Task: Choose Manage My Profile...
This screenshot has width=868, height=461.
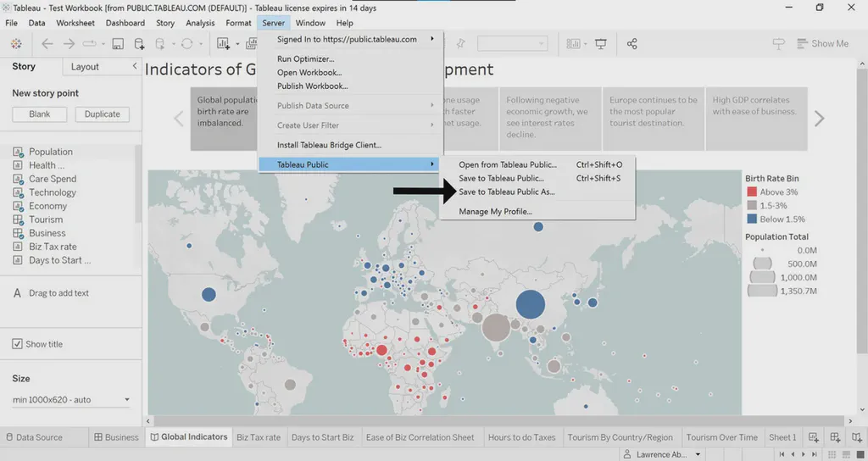Action: (495, 211)
